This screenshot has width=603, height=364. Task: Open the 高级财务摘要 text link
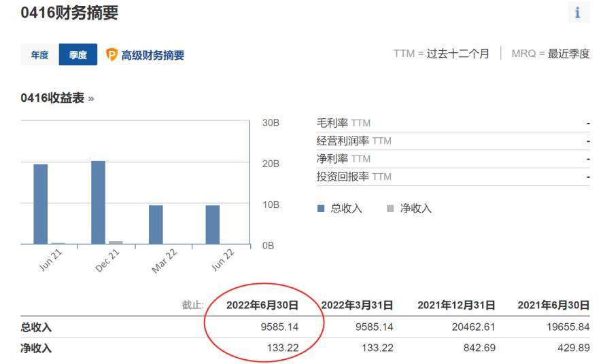point(153,56)
